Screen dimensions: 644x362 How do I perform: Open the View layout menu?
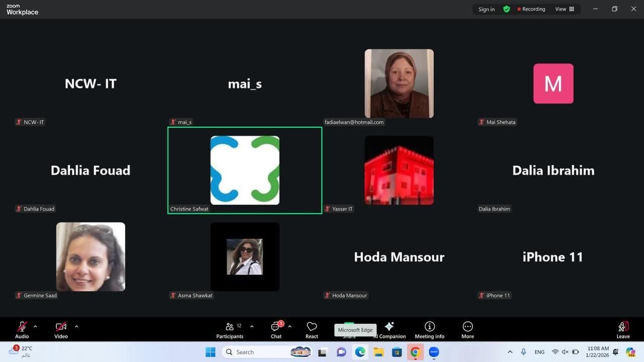(x=565, y=9)
